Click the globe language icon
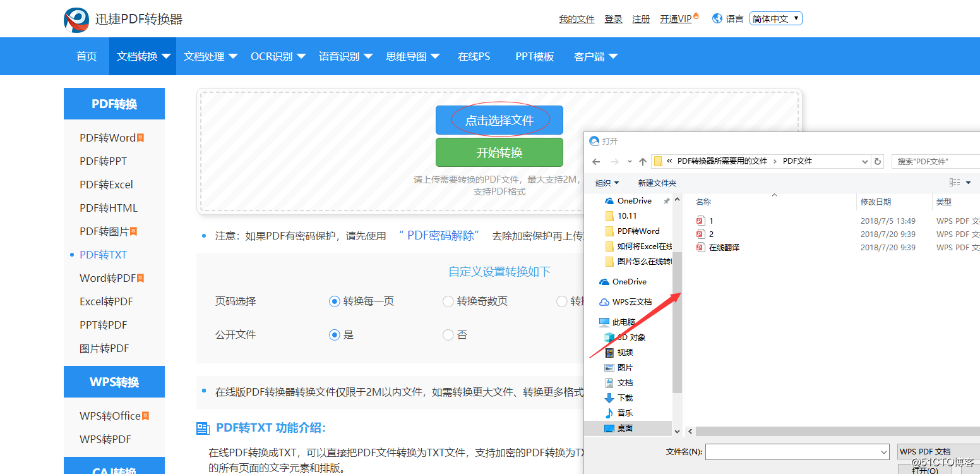Viewport: 980px width, 474px height. click(x=717, y=18)
